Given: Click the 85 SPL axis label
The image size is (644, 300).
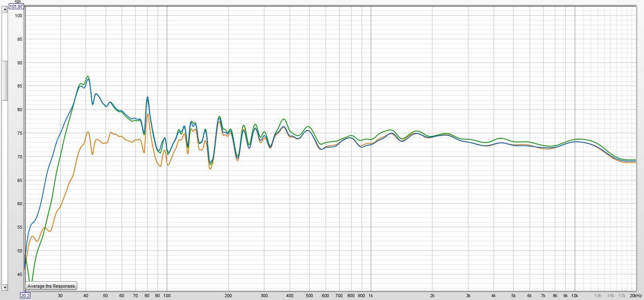Looking at the screenshot, I should click(x=19, y=86).
